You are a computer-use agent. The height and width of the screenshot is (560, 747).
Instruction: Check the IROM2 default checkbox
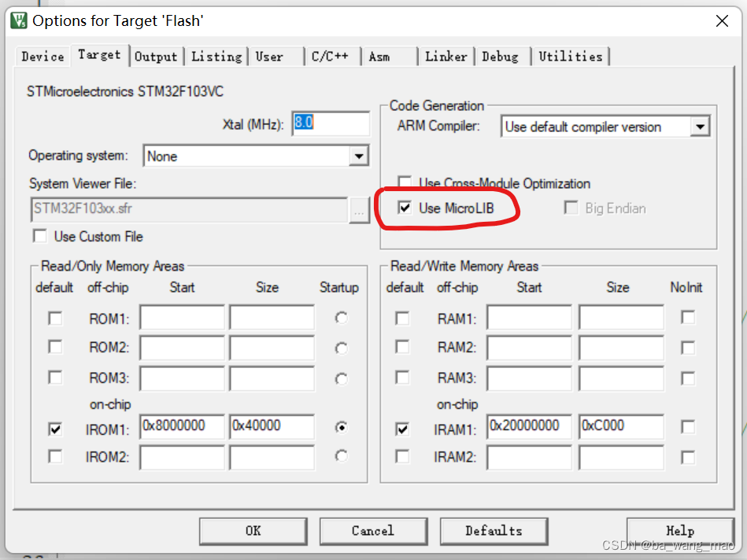[55, 457]
